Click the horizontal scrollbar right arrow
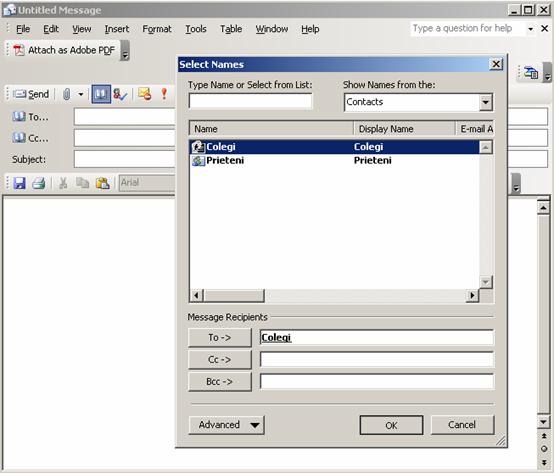 tap(472, 295)
